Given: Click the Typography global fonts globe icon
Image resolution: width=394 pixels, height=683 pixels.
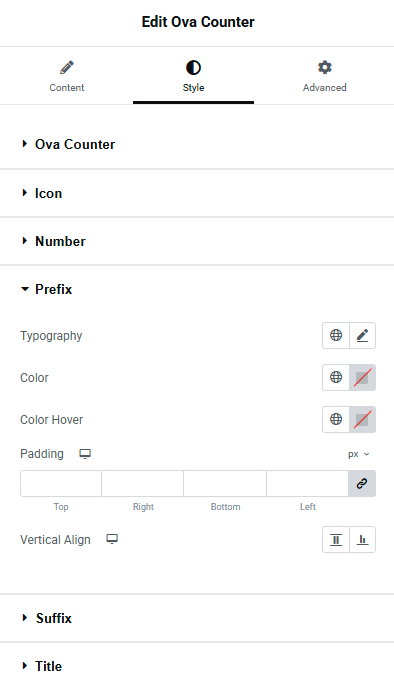Looking at the screenshot, I should coord(336,335).
